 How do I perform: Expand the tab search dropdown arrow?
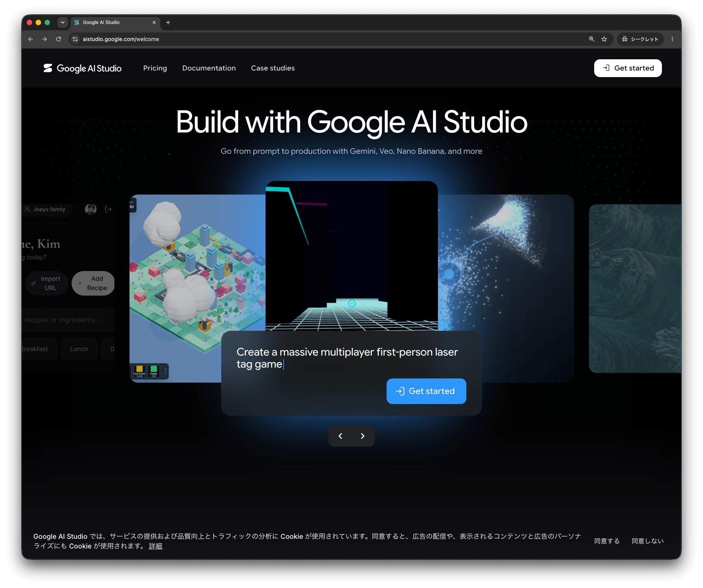(x=63, y=22)
